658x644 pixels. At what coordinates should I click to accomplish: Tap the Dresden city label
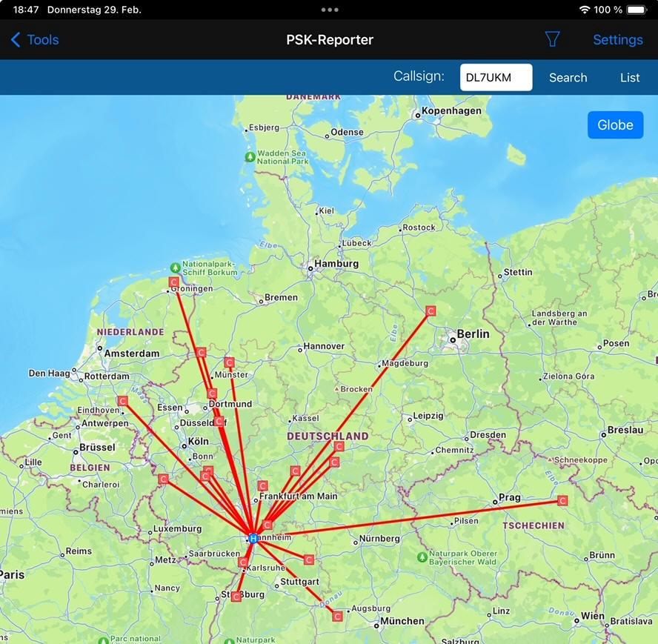(488, 435)
